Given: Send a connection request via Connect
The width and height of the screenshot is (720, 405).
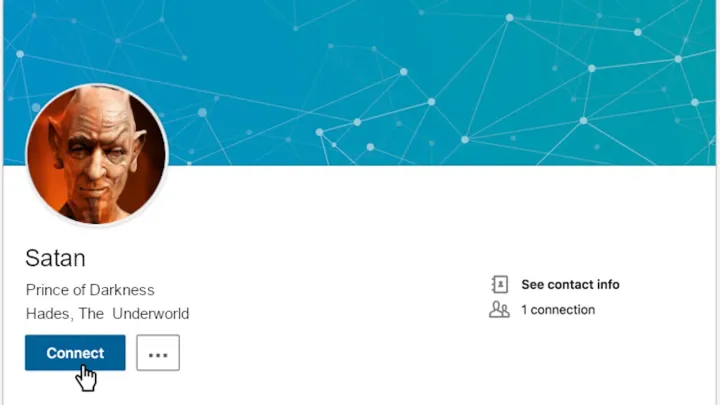Looking at the screenshot, I should [75, 353].
